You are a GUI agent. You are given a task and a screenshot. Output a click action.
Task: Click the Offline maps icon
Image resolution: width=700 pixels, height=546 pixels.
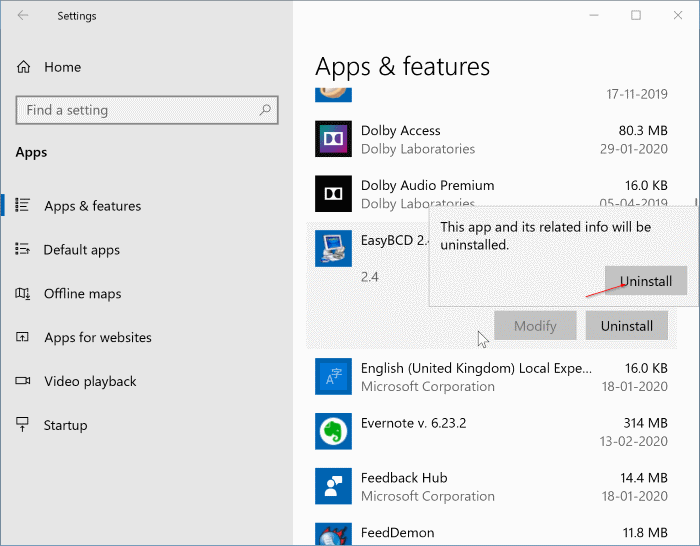[22, 293]
